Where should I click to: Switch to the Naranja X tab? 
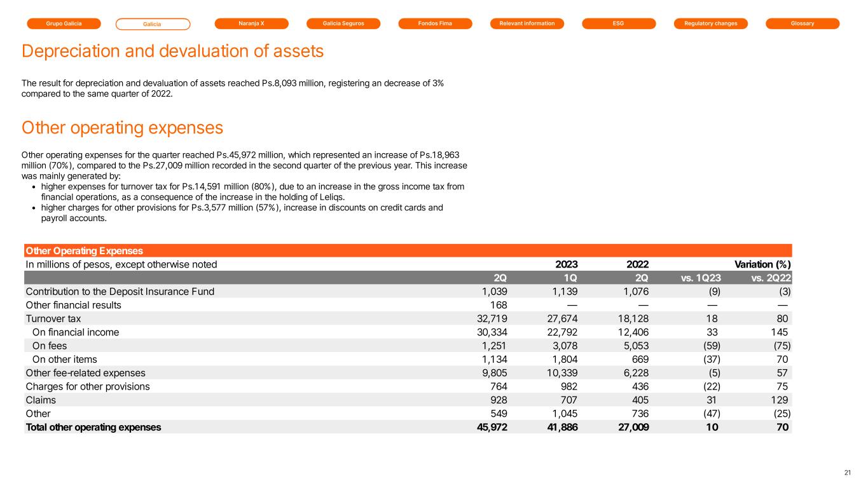click(251, 24)
